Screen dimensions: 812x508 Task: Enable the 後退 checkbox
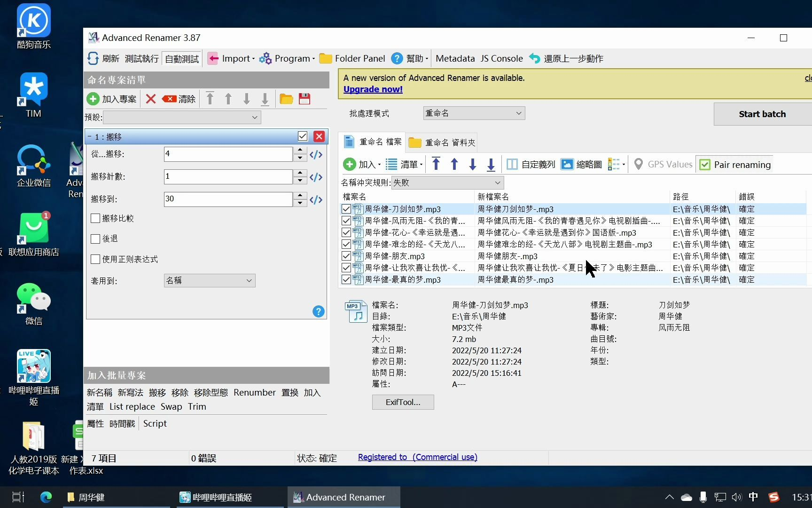pos(95,239)
